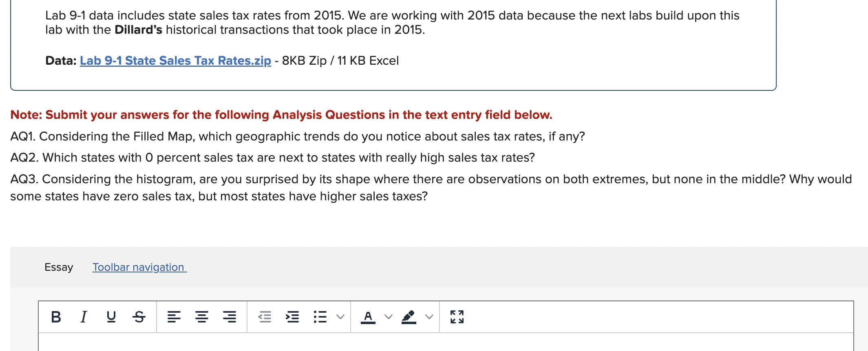The image size is (868, 351).
Task: Apply strikethrough formatting
Action: (x=139, y=317)
